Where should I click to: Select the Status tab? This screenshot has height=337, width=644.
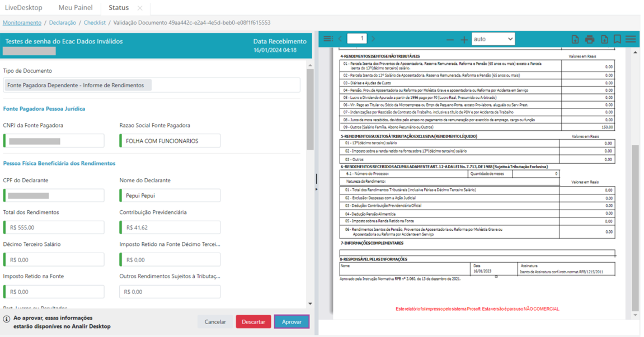pyautogui.click(x=119, y=8)
